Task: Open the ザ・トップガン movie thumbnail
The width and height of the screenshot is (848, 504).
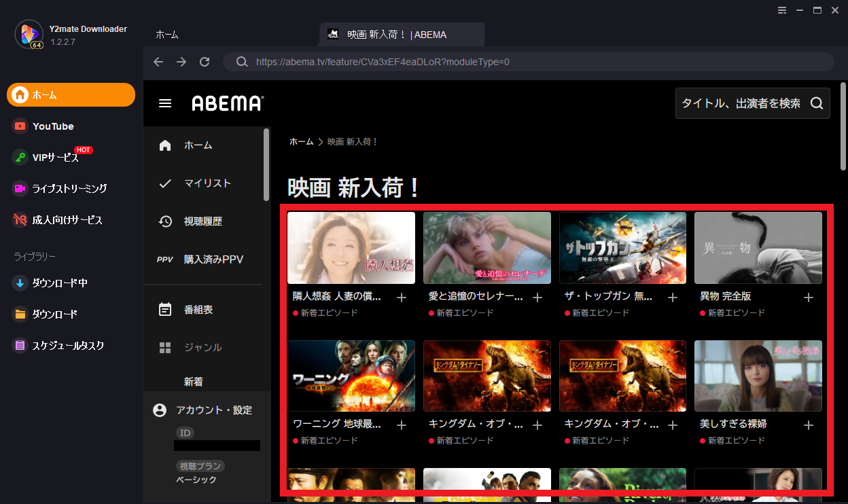Action: 622,248
